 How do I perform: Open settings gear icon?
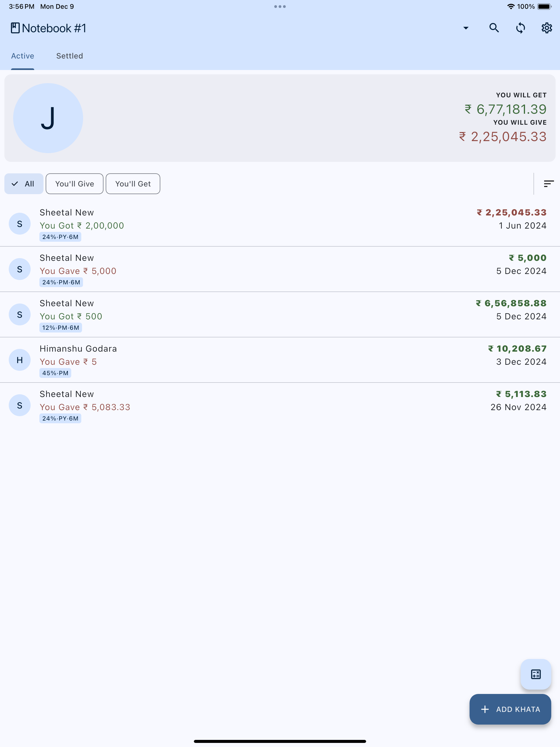(x=547, y=28)
